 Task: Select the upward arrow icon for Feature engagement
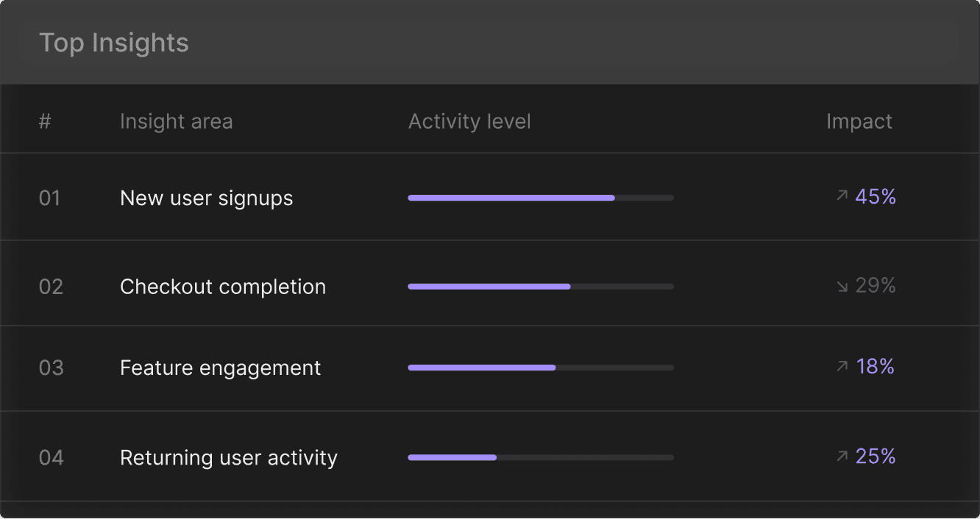pos(842,366)
